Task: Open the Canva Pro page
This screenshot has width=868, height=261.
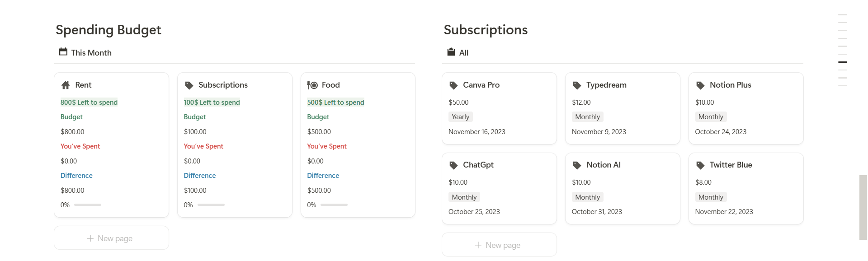Action: coord(481,85)
